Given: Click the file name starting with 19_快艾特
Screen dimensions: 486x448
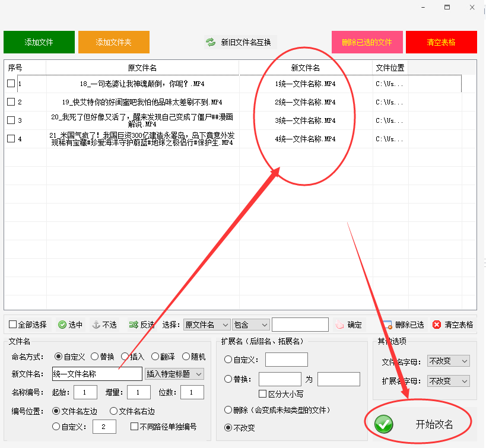Looking at the screenshot, I should [142, 102].
